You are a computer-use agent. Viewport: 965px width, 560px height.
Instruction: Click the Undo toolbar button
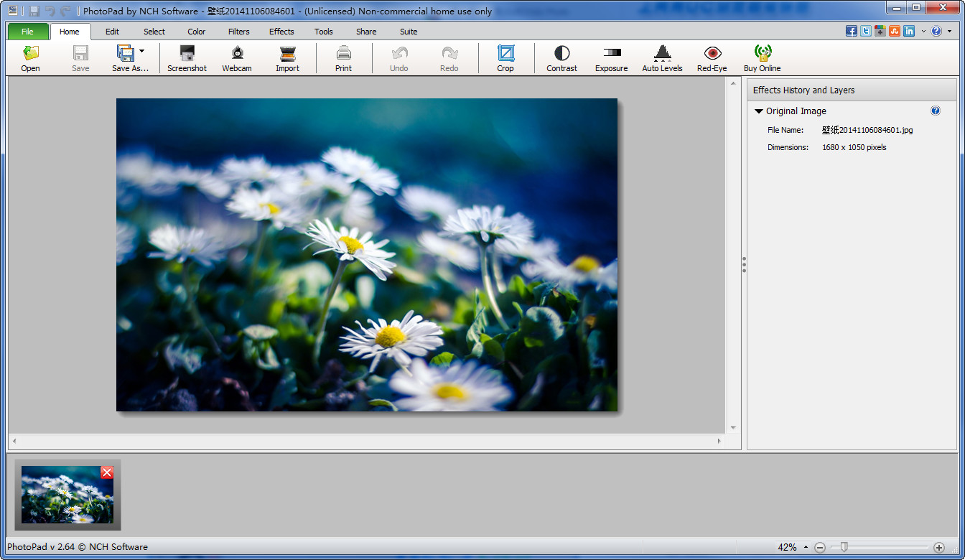[x=399, y=58]
